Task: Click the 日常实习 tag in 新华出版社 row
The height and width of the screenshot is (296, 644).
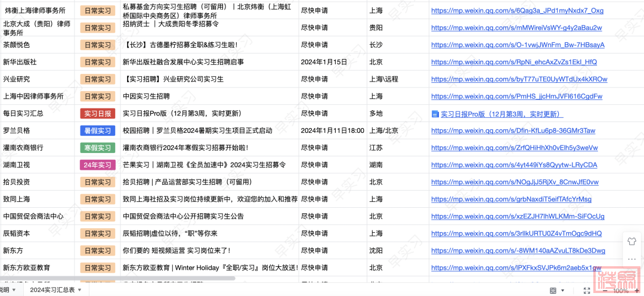Action: pos(97,63)
